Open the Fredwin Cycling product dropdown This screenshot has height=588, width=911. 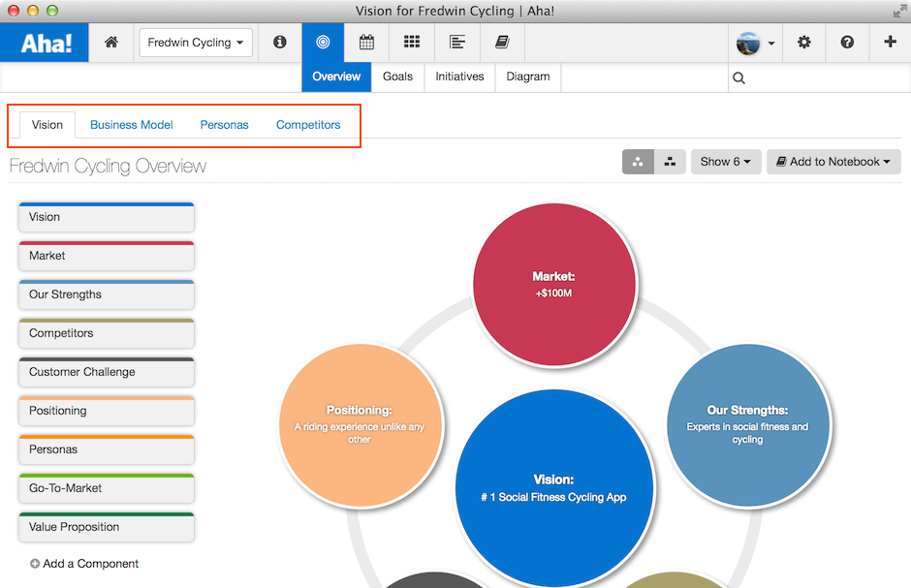196,43
